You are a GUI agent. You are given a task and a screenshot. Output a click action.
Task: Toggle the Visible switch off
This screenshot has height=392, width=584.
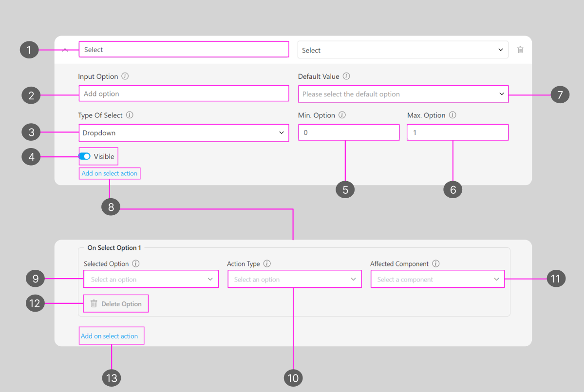tap(85, 156)
